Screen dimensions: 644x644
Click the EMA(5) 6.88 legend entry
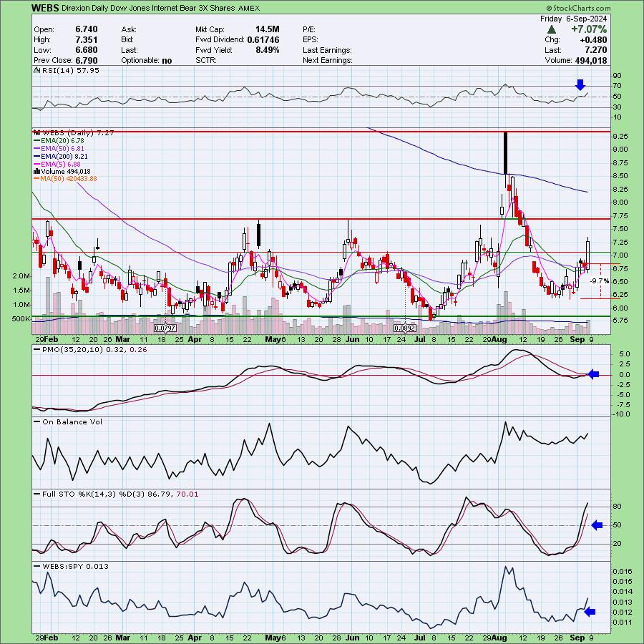coord(62,164)
